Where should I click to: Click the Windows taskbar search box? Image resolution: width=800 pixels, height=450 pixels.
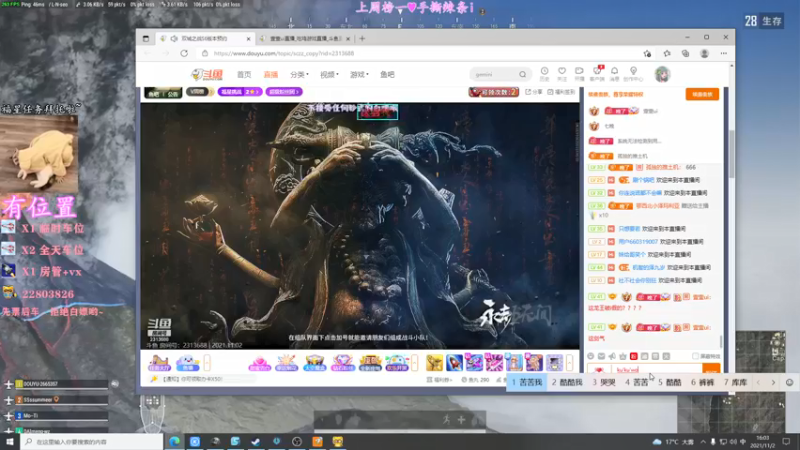tap(92, 442)
